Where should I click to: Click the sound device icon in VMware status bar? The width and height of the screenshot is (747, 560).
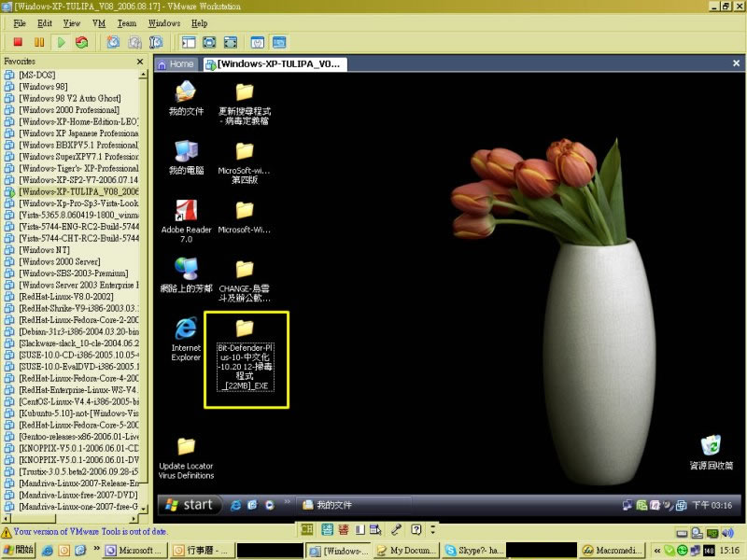tap(727, 533)
